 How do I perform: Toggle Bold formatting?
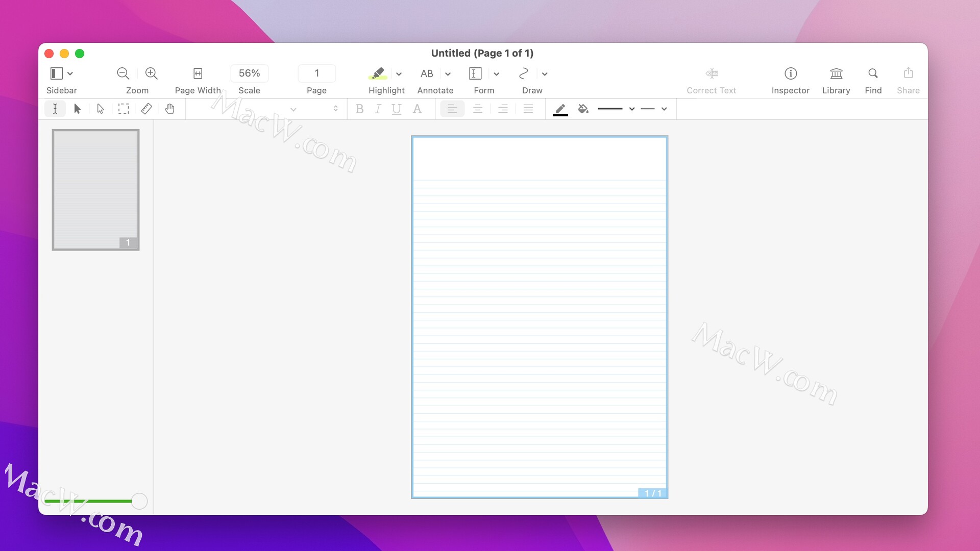(x=360, y=109)
